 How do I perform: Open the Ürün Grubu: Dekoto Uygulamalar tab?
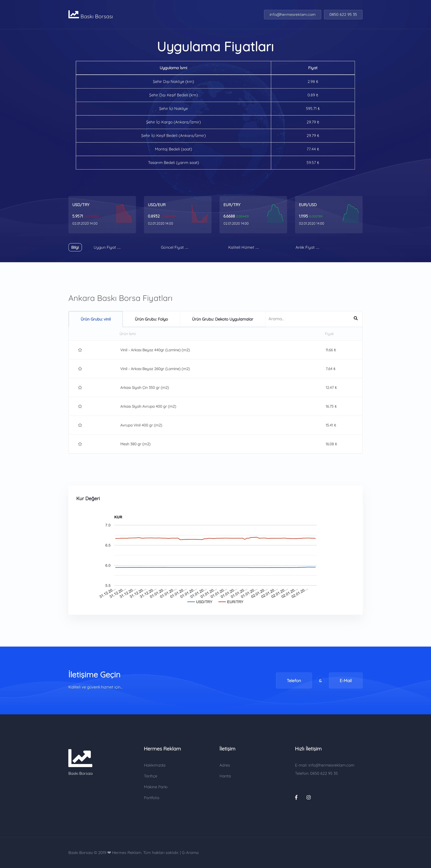223,319
